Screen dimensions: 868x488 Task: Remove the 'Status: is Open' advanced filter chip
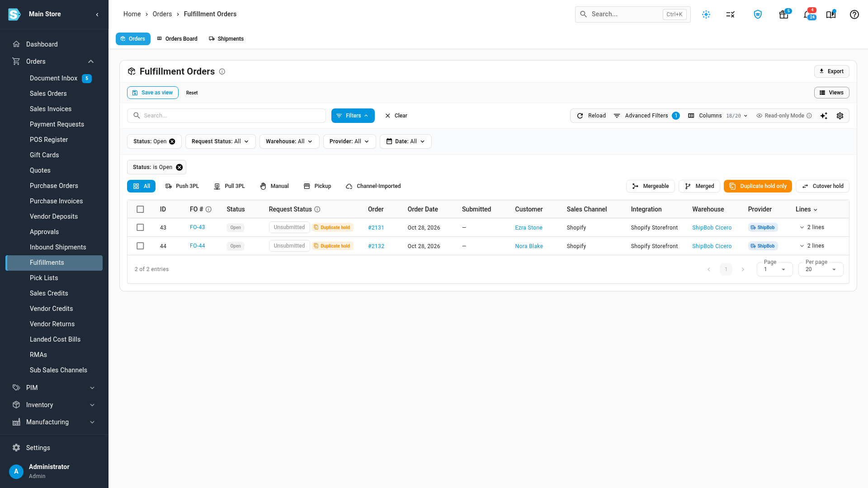coord(179,167)
